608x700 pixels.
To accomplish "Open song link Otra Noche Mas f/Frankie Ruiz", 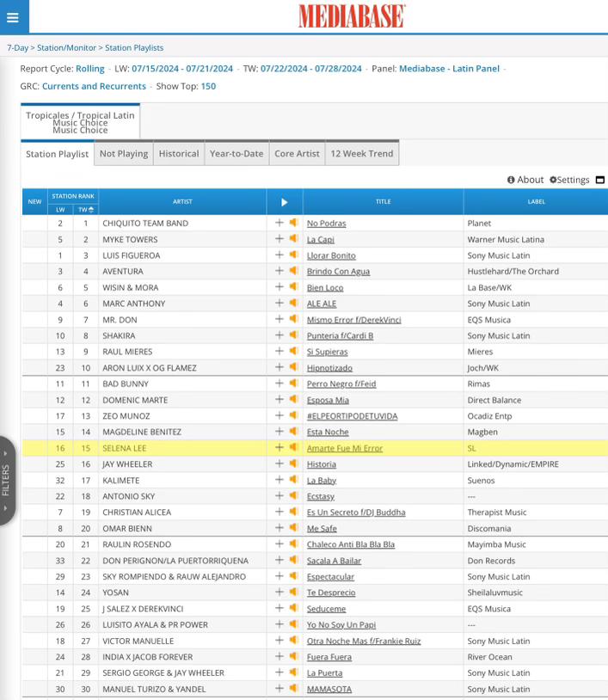I will [364, 641].
